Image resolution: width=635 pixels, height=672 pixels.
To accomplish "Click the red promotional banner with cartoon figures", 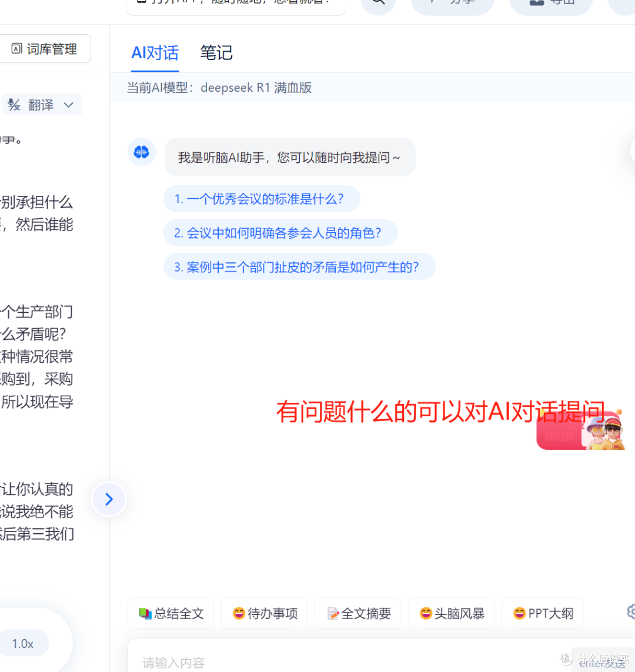I will click(580, 430).
